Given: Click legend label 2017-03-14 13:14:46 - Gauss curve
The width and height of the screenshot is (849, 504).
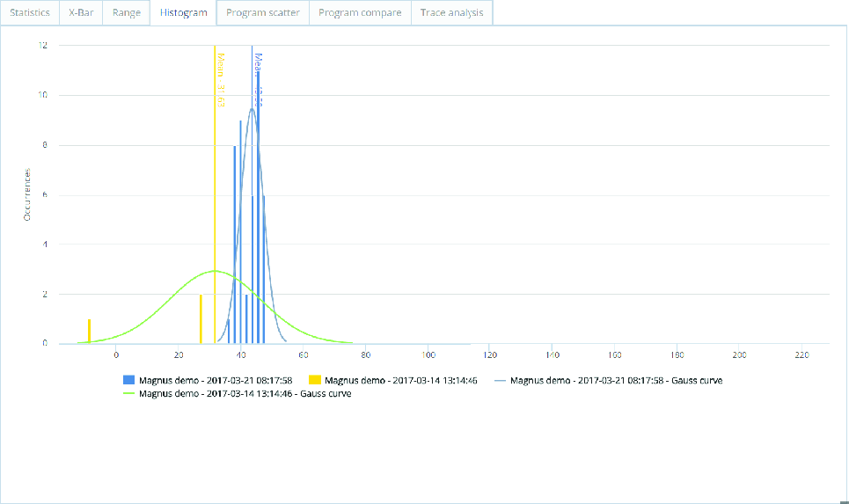Looking at the screenshot, I should coord(245,393).
